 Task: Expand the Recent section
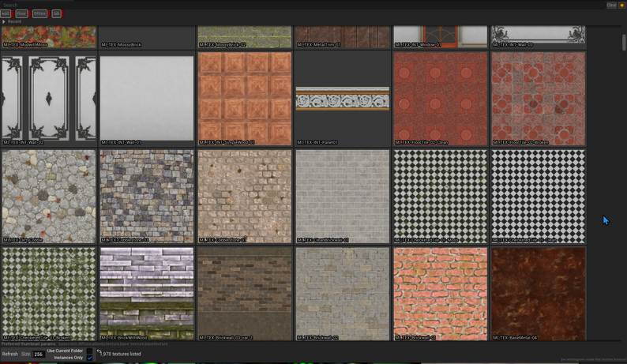(x=4, y=21)
